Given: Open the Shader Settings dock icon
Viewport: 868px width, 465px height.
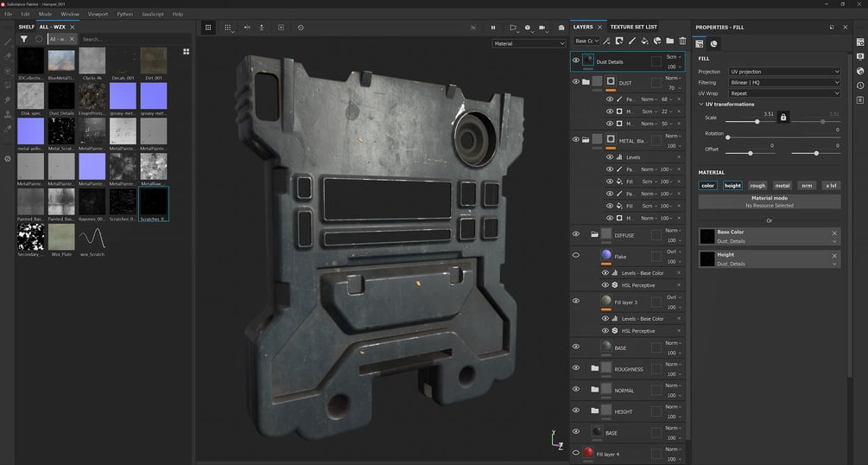Looking at the screenshot, I should 860,71.
